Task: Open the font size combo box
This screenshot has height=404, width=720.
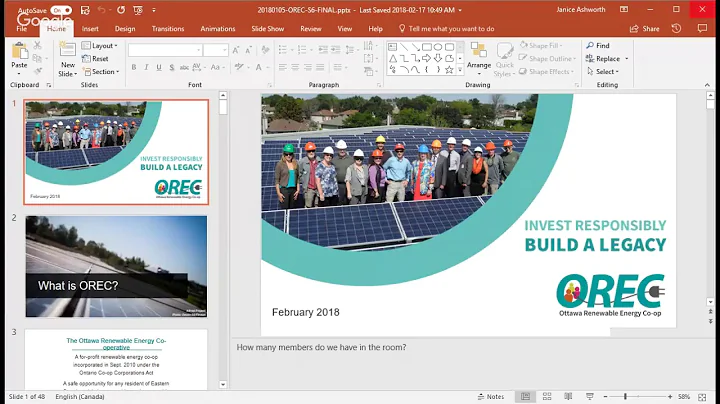Action: coord(216,50)
